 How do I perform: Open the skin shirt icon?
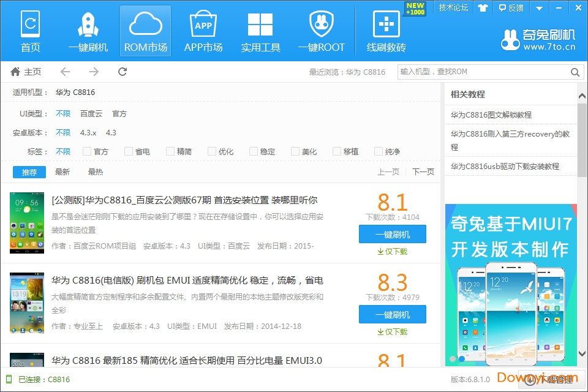pyautogui.click(x=483, y=8)
